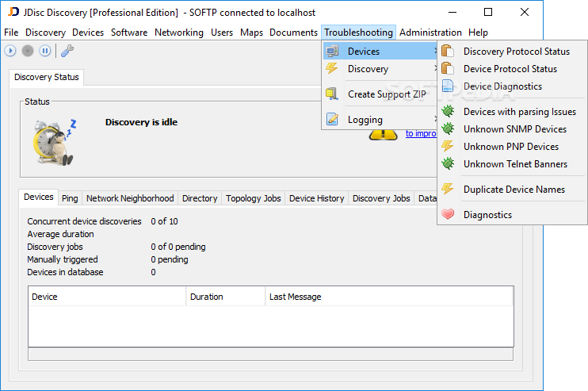This screenshot has height=391, width=588.
Task: Click the monitor icon beside Devices menu entry
Action: coord(332,51)
